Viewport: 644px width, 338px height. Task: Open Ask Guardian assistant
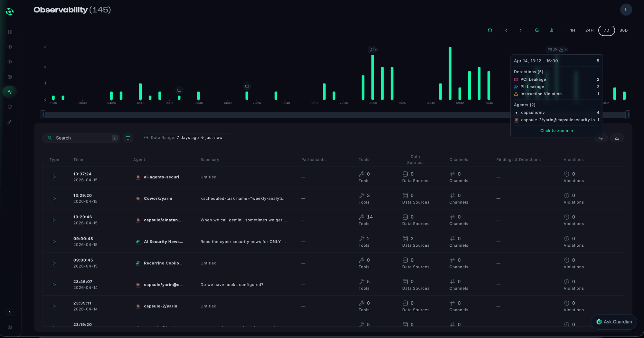click(614, 322)
